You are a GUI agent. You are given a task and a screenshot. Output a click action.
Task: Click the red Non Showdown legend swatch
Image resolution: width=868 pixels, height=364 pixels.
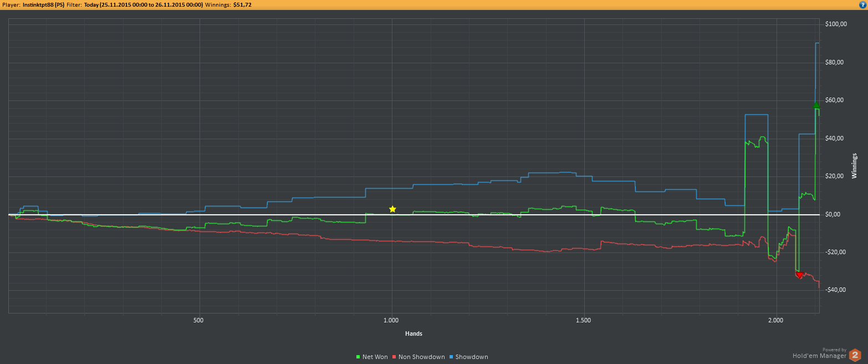point(394,357)
